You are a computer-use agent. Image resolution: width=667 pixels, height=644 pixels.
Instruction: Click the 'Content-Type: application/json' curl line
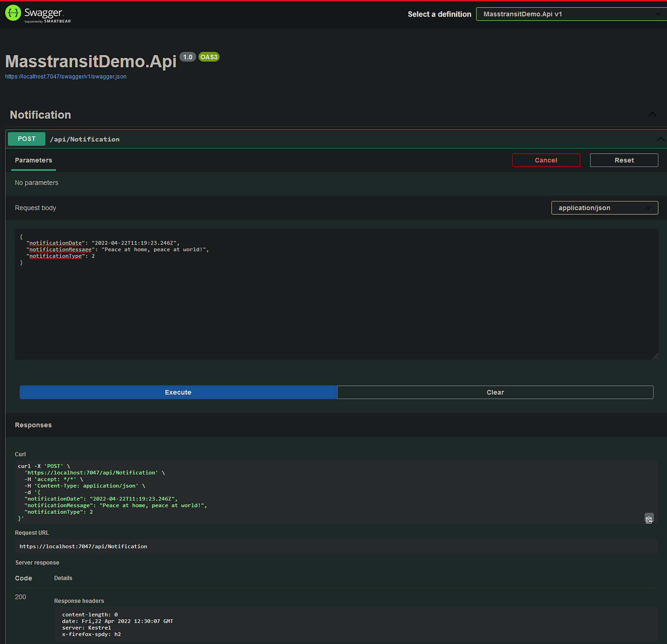point(85,486)
